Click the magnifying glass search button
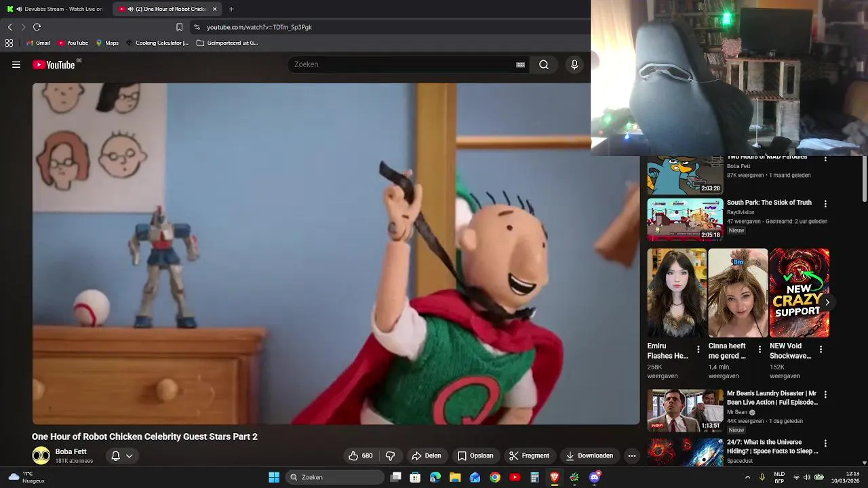 tap(544, 64)
